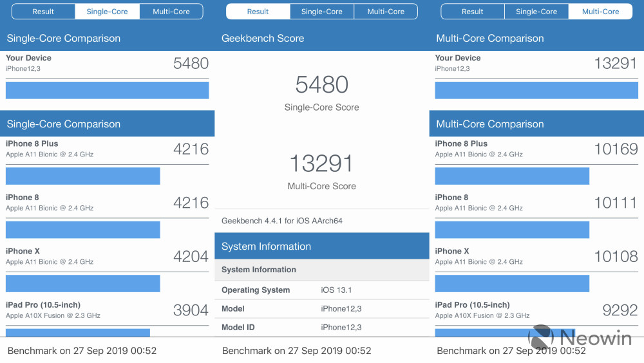Click the Your Device bar in the Single-Core Comparison screen
Screen dimensions: 644x363
107,90
